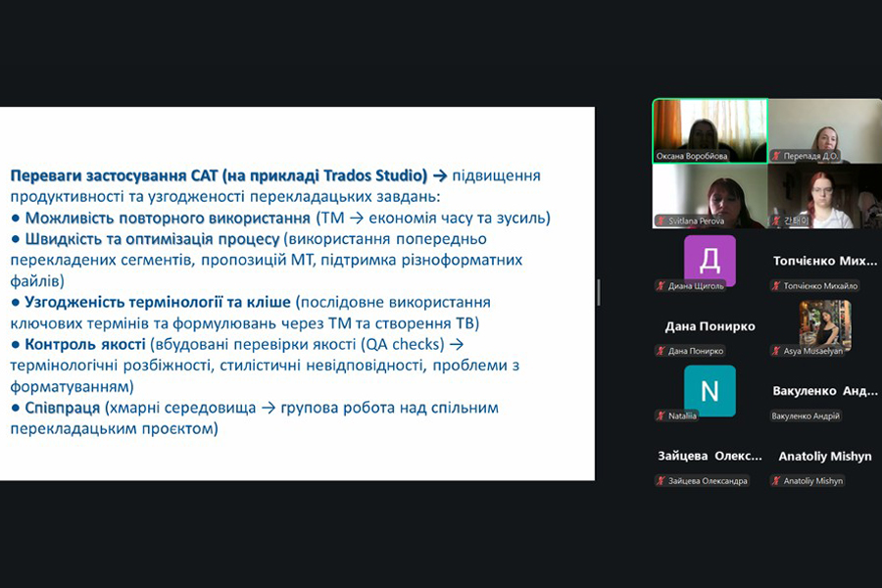
Task: Click the muted mic icon beside Nataliia
Action: tap(661, 416)
